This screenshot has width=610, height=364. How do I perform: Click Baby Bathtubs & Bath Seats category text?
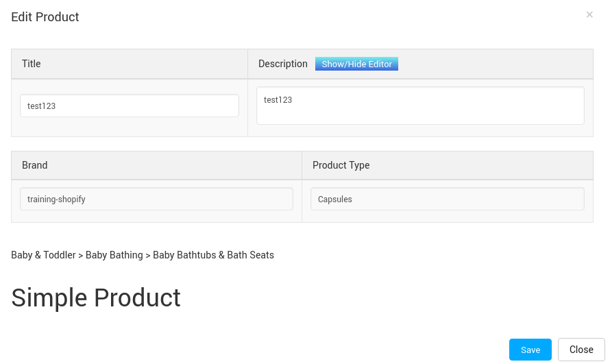[214, 255]
